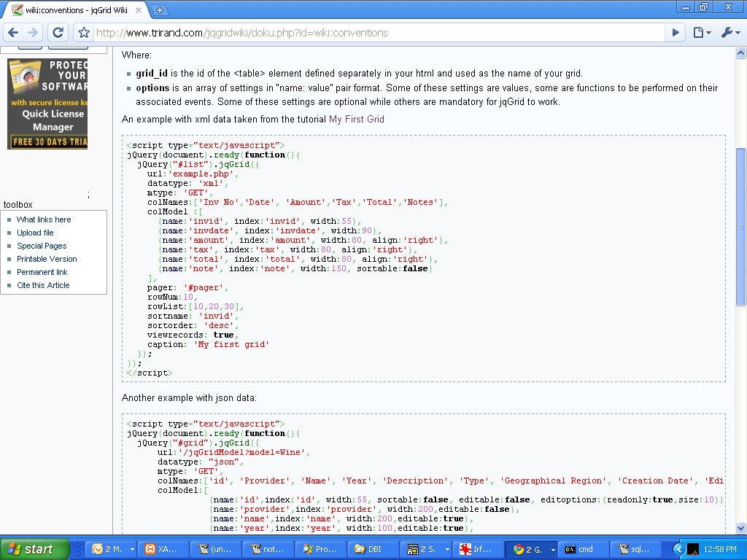Expand the Chrome taskbar group dropdown
The width and height of the screenshot is (747, 560).
pos(553,550)
